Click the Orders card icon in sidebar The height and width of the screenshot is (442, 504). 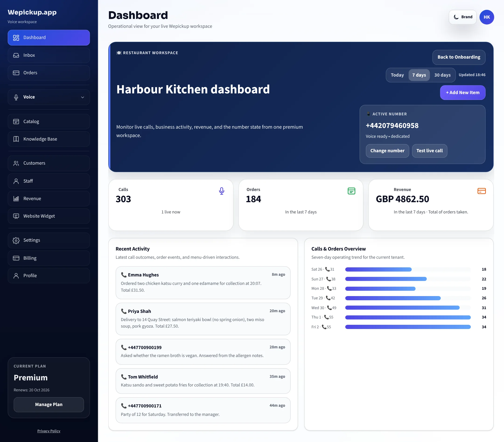[16, 73]
